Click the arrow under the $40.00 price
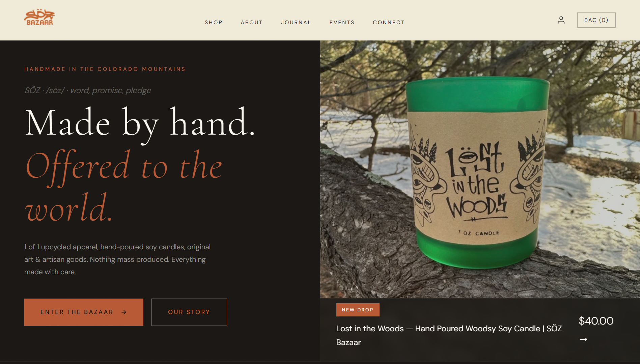640x364 pixels. pyautogui.click(x=583, y=339)
